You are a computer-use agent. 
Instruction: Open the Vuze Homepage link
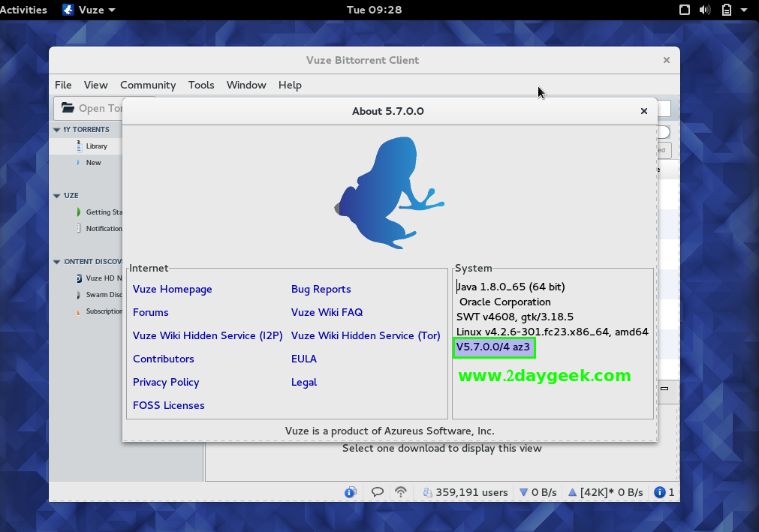click(x=173, y=289)
